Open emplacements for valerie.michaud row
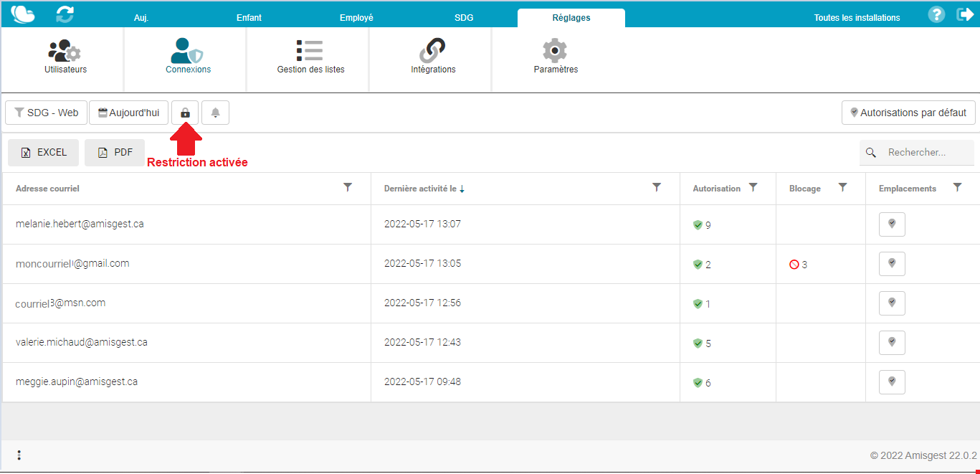Viewport: 980px width, 474px height. [892, 343]
